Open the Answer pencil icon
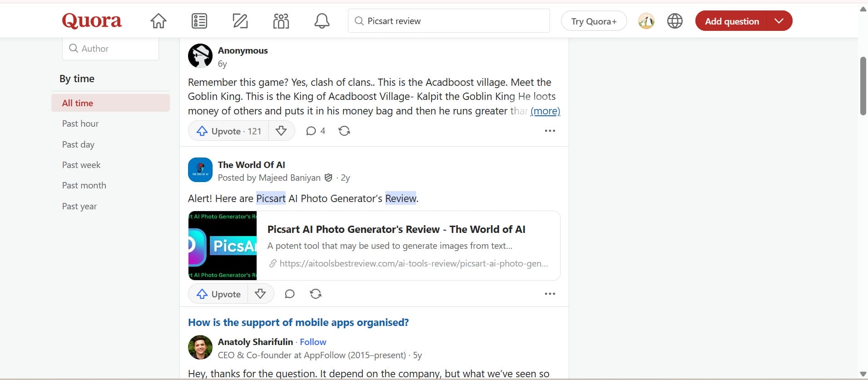The width and height of the screenshot is (868, 380). [x=240, y=21]
